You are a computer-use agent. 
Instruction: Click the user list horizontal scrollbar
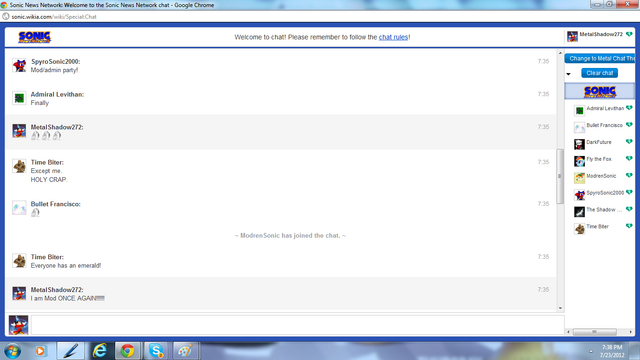(599, 332)
